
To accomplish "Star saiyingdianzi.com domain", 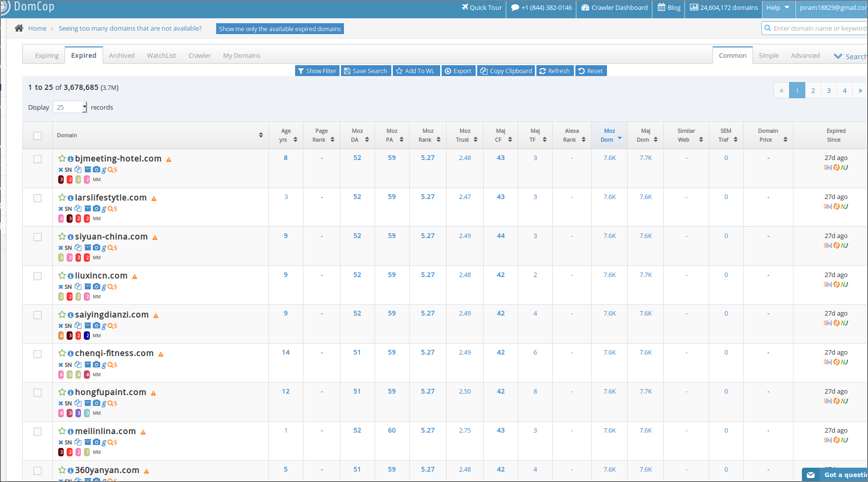I will click(x=62, y=315).
